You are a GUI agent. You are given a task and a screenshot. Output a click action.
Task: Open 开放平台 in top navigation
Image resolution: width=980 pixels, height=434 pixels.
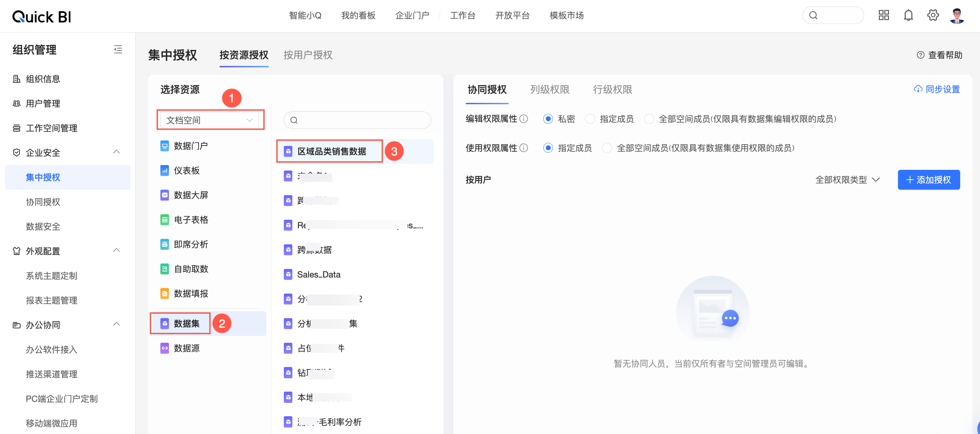tap(513, 15)
